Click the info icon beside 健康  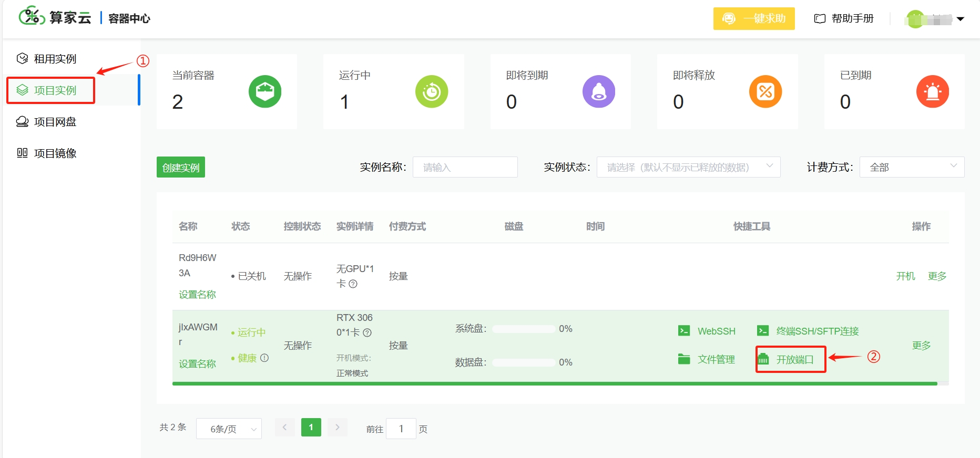(264, 358)
